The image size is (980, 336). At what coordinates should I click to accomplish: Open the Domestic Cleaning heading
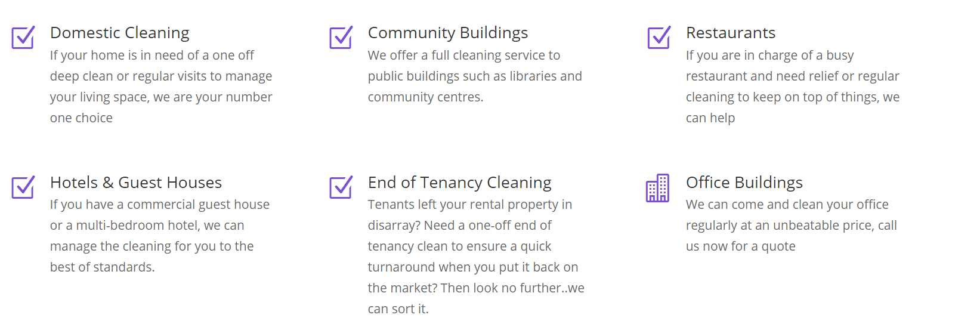pos(120,33)
